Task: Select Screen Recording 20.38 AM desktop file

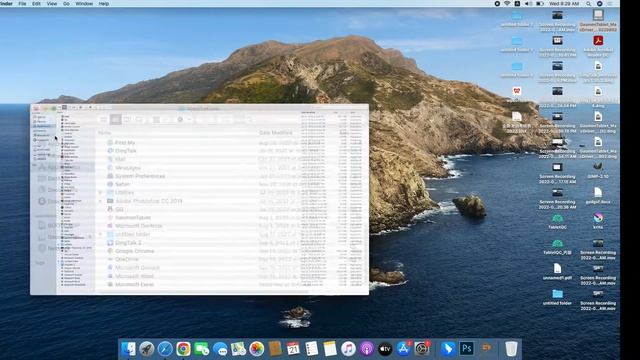Action: pos(557,198)
